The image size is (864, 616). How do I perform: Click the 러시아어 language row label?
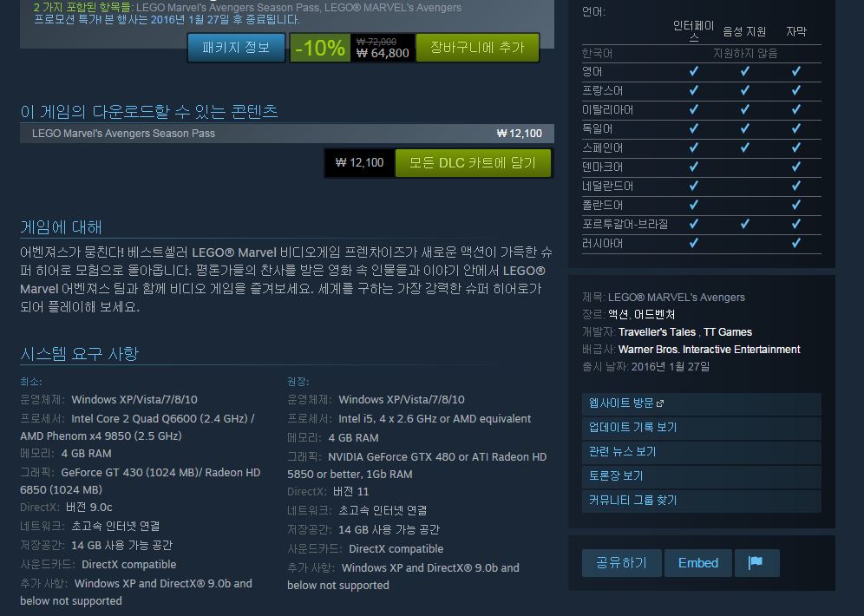[602, 243]
